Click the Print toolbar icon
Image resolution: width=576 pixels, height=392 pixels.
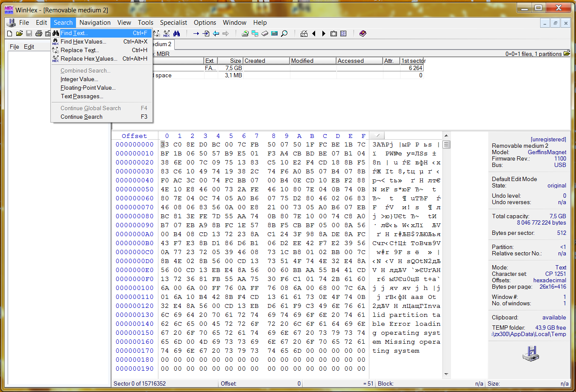coord(39,33)
